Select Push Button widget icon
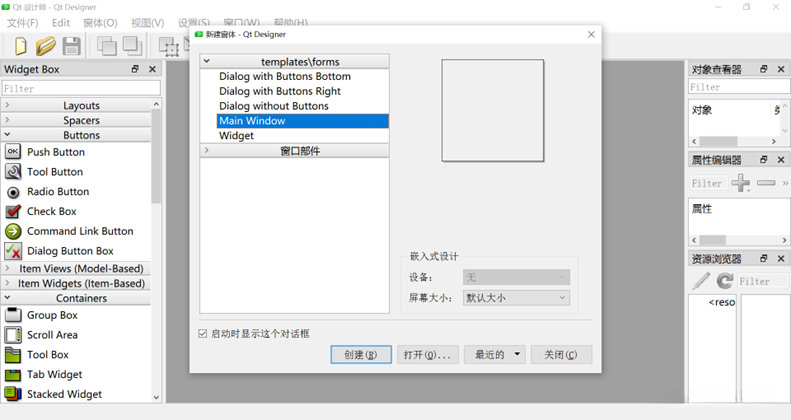 (x=13, y=152)
